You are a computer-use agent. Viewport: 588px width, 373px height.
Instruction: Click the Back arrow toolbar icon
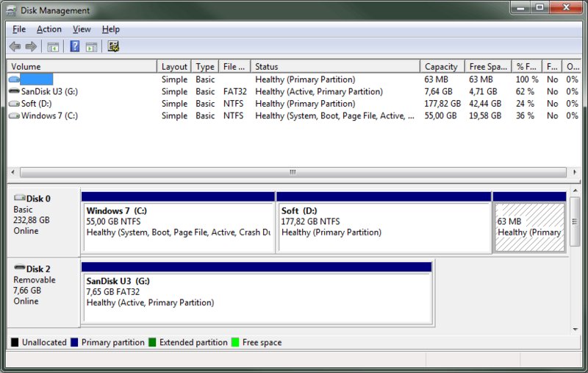15,47
